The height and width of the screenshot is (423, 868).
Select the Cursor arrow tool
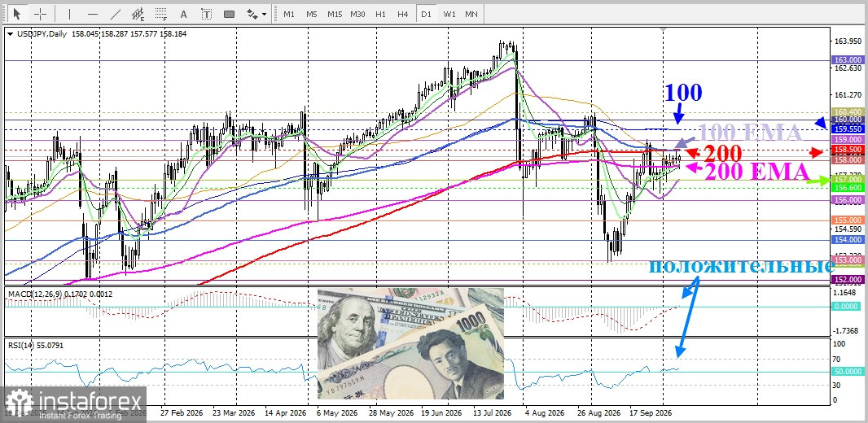[18, 14]
